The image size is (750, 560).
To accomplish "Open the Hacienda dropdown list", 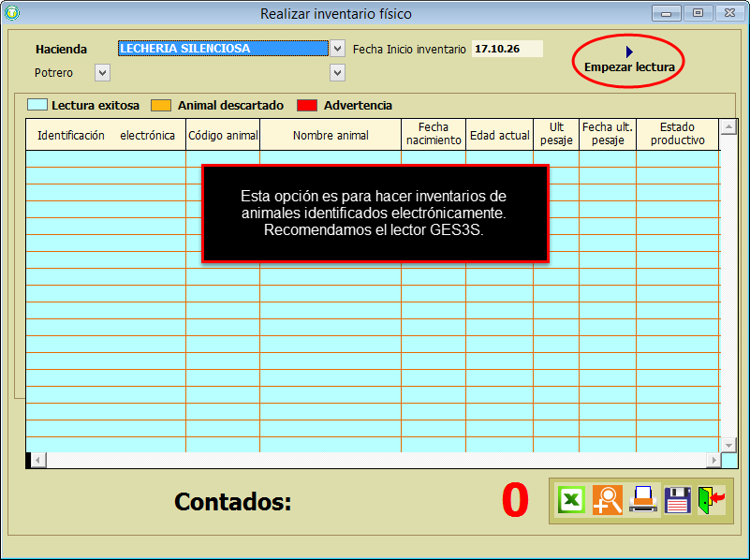I will pyautogui.click(x=337, y=49).
